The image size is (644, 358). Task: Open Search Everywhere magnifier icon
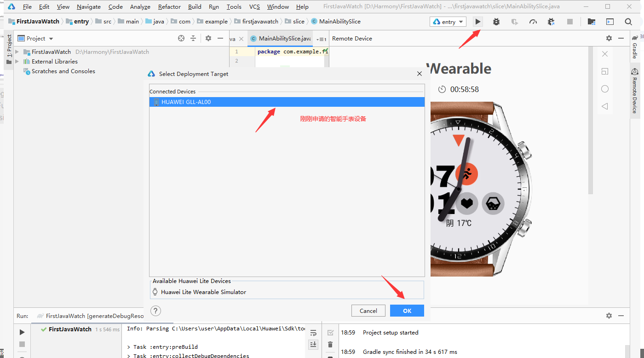click(628, 22)
